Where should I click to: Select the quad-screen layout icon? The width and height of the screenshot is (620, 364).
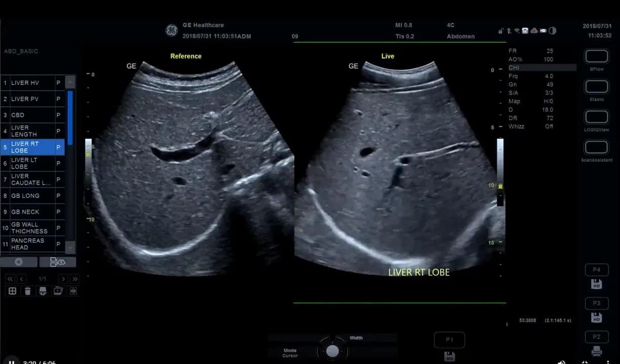[x=12, y=291]
